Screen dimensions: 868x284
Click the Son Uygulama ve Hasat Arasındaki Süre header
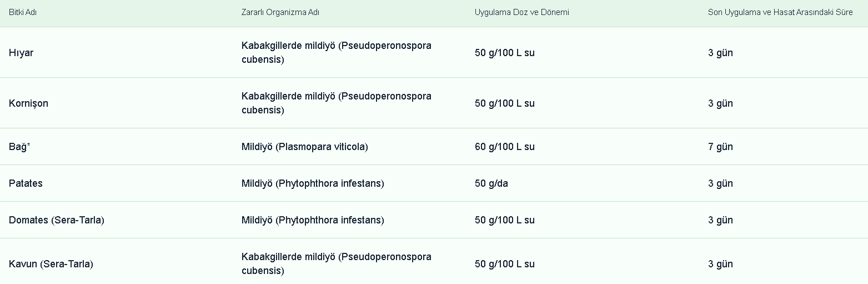click(x=780, y=12)
